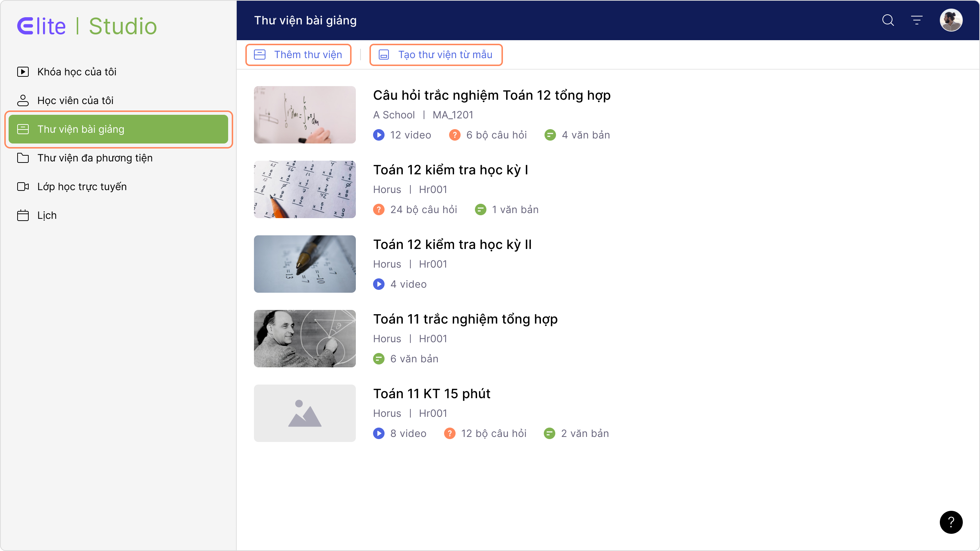Click thumbnail of Toán 12 kiểm tra học kỳ II

coord(305,264)
